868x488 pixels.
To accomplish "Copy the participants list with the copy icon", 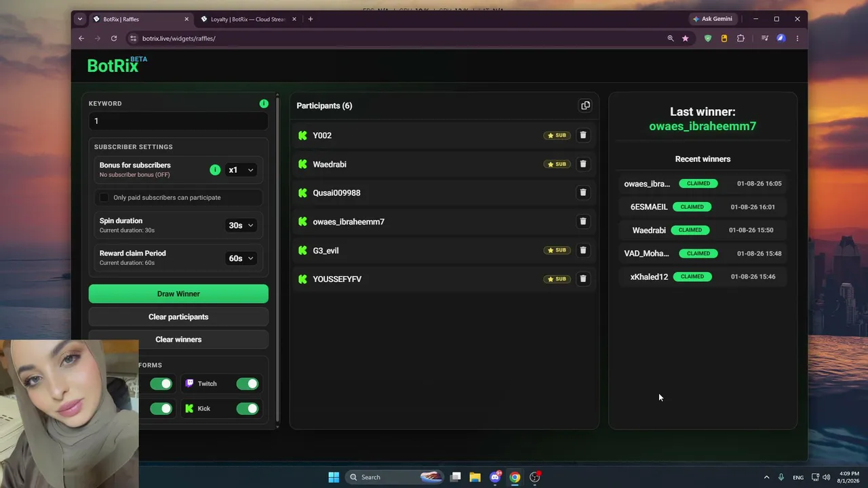I will (x=585, y=106).
